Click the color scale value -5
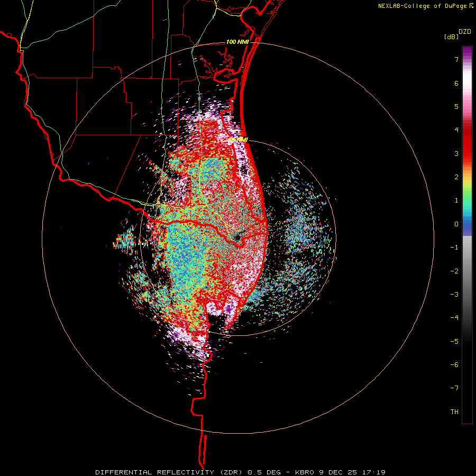Viewport: 476px width, 476px height. (454, 342)
